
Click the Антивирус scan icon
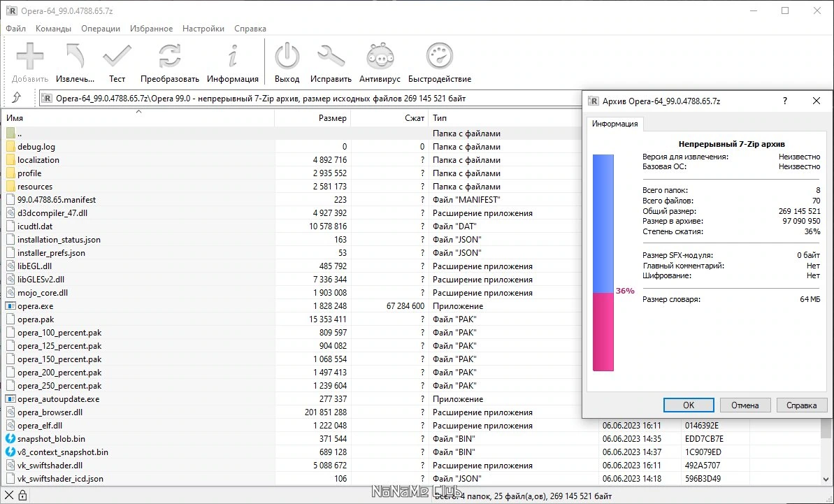pyautogui.click(x=380, y=56)
